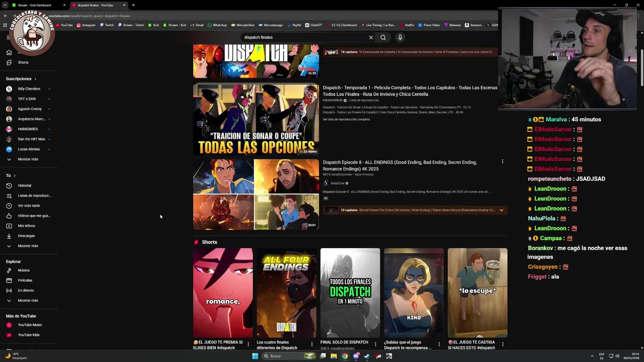This screenshot has width=644, height=362.
Task: Open Dispatch Temporada 1 Película Completa title
Action: [x=410, y=91]
